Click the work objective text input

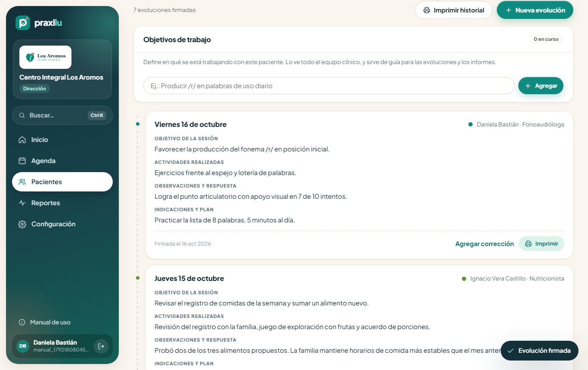click(329, 86)
